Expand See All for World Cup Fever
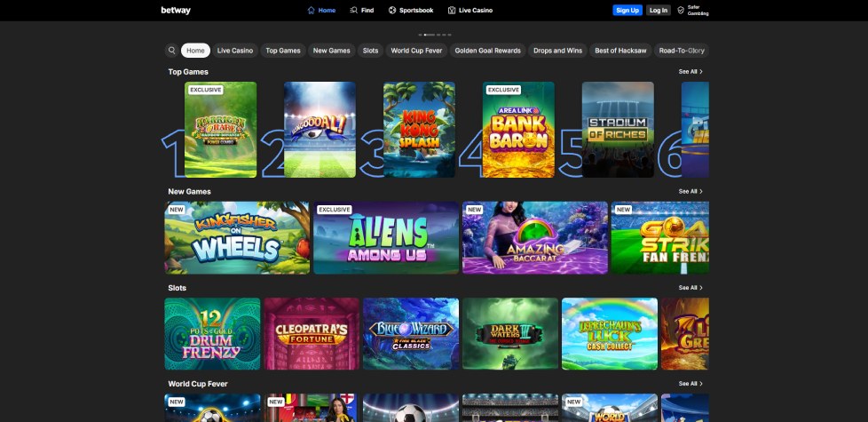 690,383
